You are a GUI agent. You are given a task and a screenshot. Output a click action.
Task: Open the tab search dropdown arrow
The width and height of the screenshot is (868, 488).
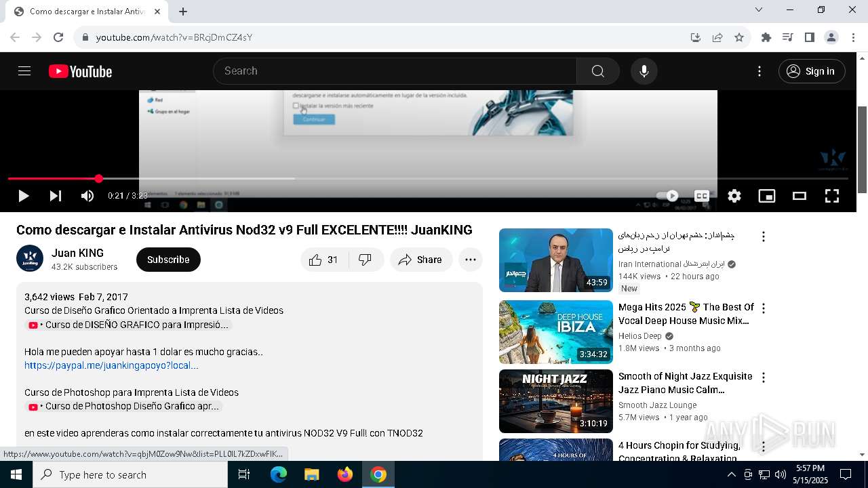coord(759,10)
